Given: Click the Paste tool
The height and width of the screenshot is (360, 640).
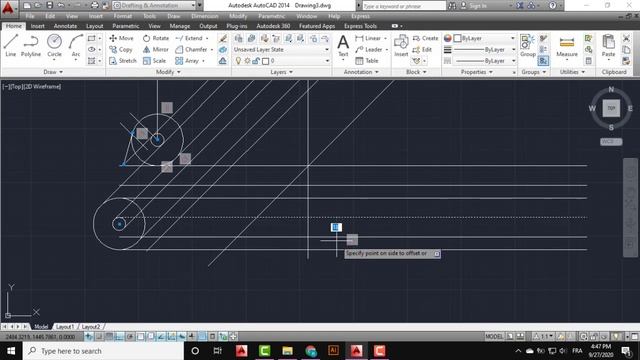Looking at the screenshot, I should coord(608,45).
